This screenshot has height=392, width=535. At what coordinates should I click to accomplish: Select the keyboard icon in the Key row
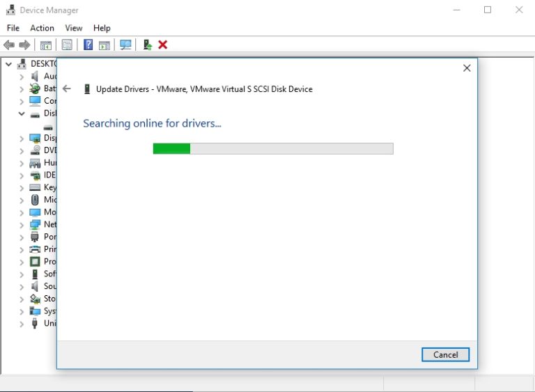coord(35,187)
